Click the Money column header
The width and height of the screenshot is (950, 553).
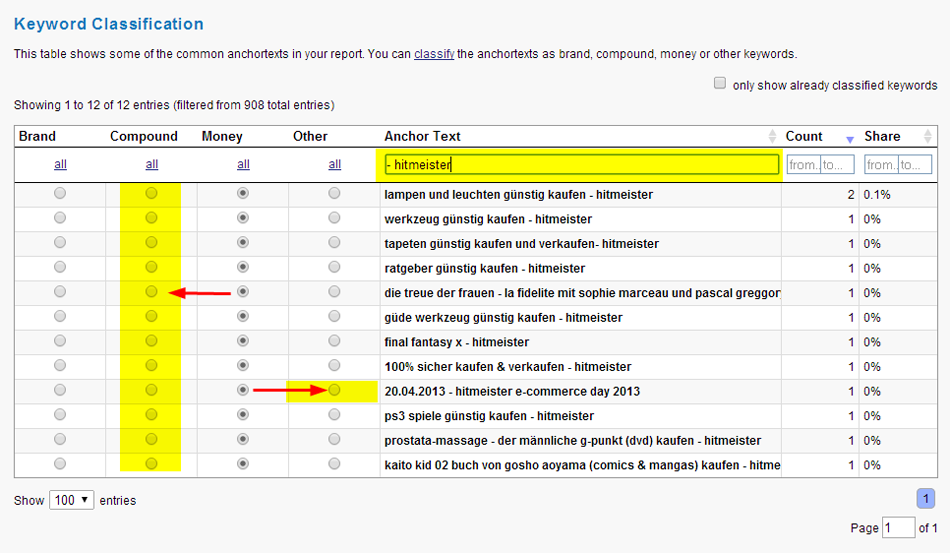(222, 136)
